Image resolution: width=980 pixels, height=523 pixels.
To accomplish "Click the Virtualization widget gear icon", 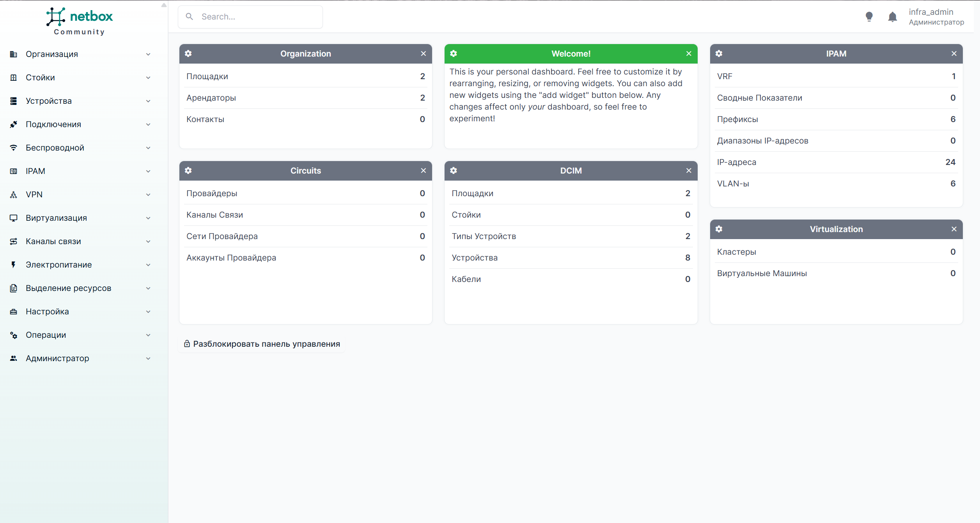I will tap(719, 229).
